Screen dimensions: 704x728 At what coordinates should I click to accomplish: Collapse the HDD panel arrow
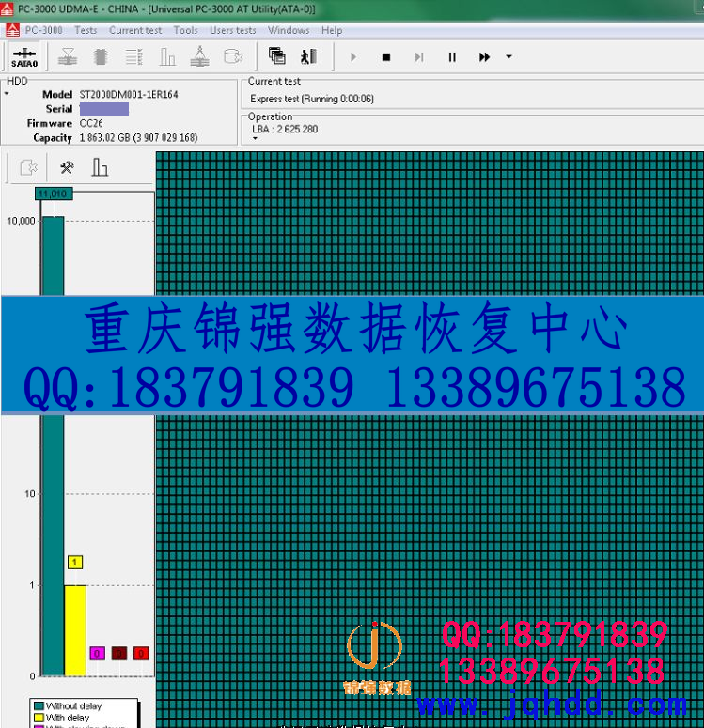(x=7, y=94)
